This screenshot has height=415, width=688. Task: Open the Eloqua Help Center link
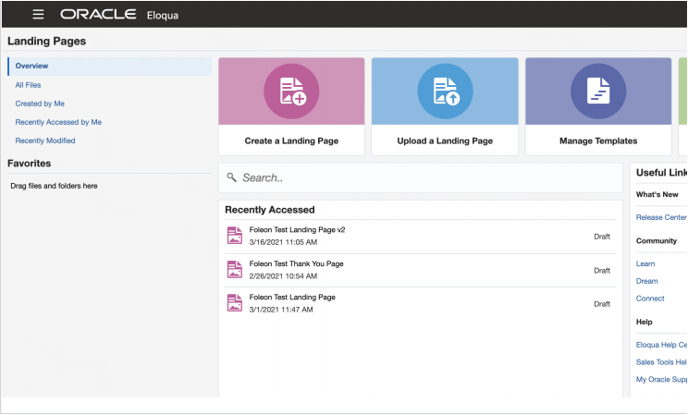(661, 345)
